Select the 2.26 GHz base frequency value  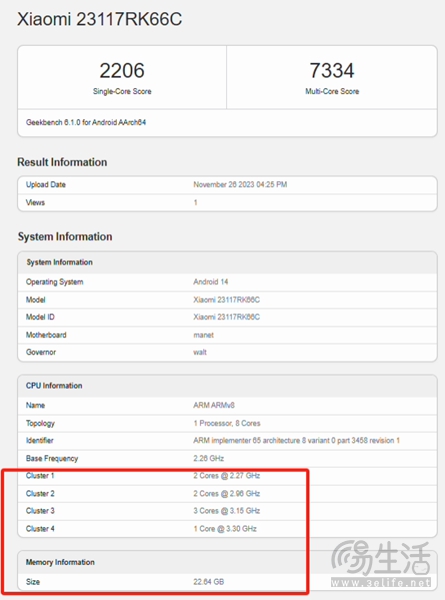point(209,458)
